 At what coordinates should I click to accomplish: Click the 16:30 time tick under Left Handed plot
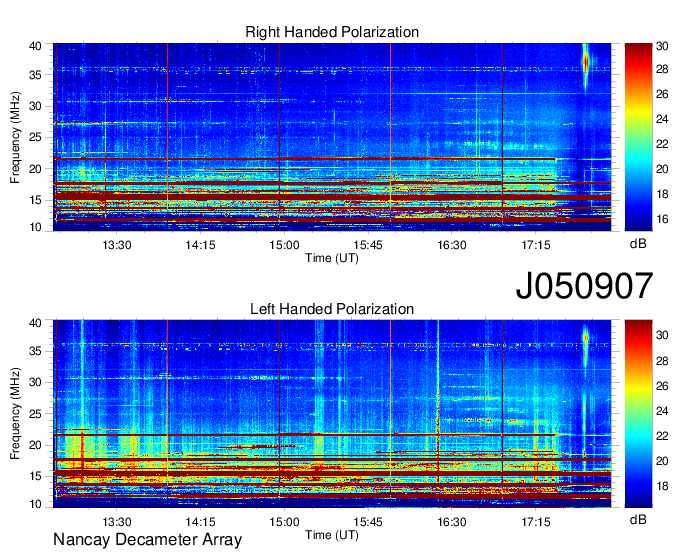[x=451, y=522]
